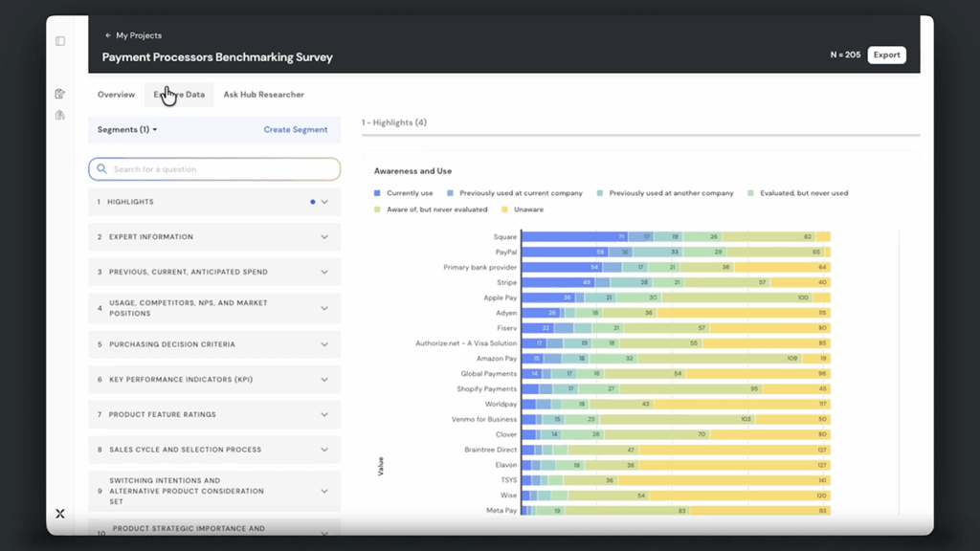The image size is (980, 551).
Task: Switch to the Overview tab
Action: click(116, 95)
